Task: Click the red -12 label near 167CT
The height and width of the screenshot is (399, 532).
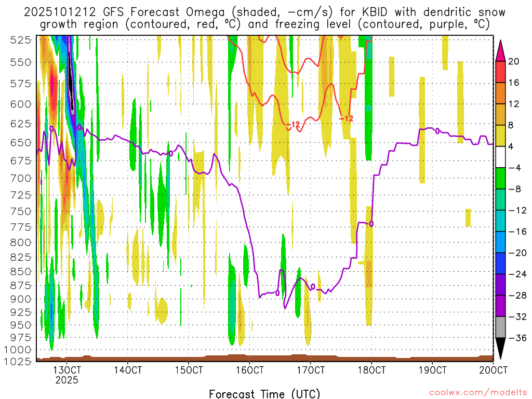Action: (x=294, y=125)
